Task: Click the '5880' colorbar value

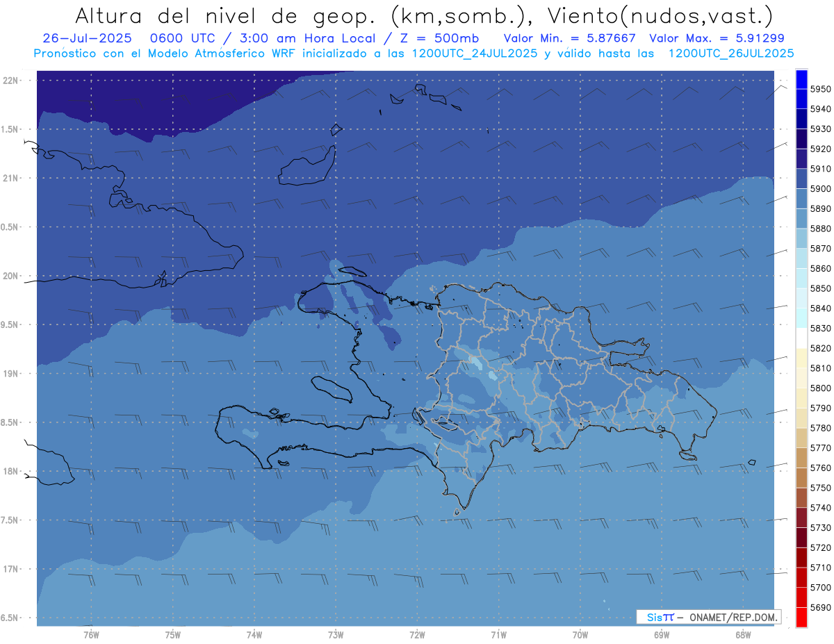Action: (820, 229)
